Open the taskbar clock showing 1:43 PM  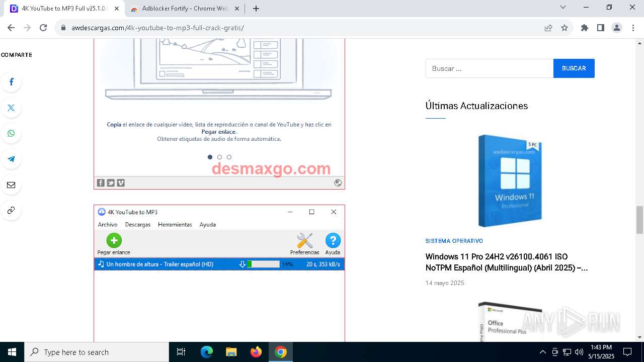(601, 352)
